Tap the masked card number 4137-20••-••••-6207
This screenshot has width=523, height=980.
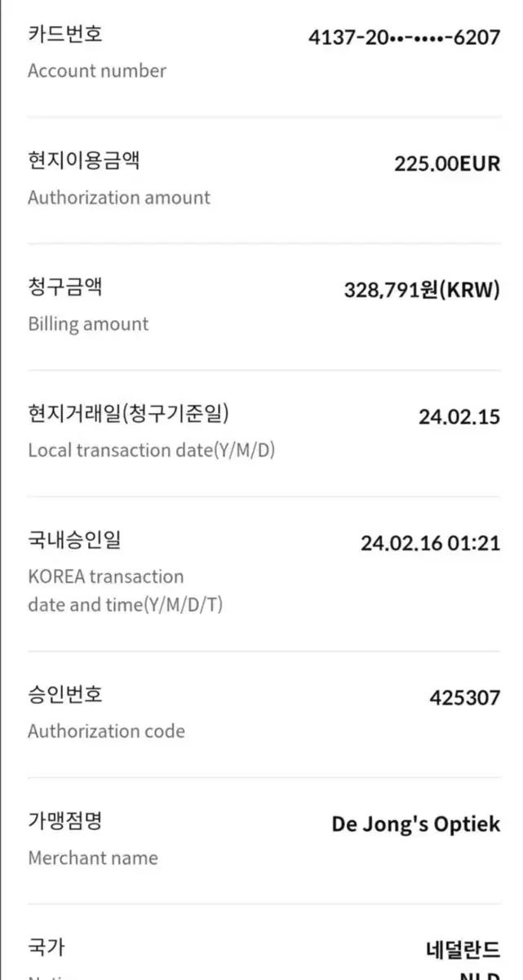(404, 37)
